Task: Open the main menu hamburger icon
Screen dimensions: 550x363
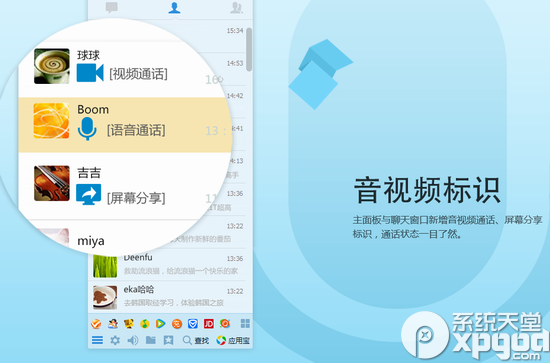Action: click(x=97, y=340)
